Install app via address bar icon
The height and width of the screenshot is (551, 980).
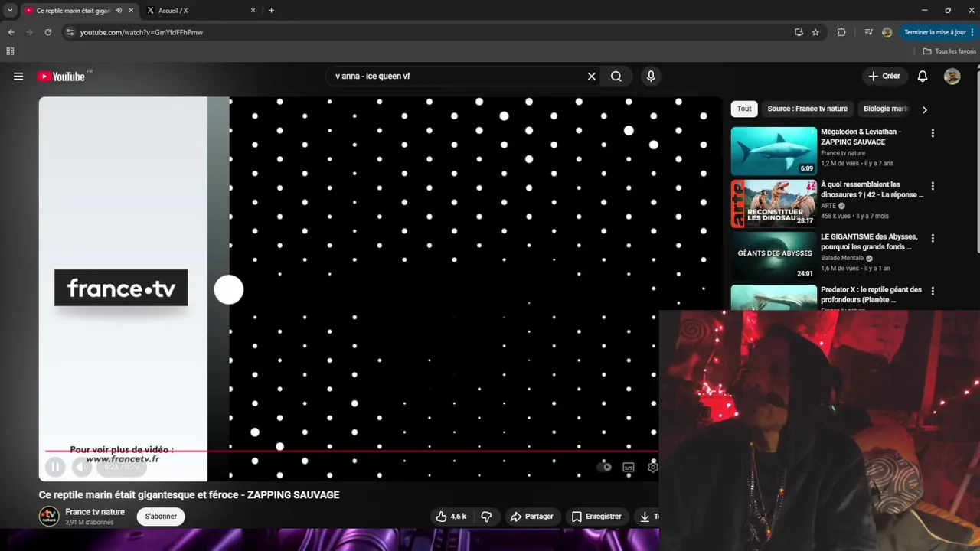[x=799, y=32]
